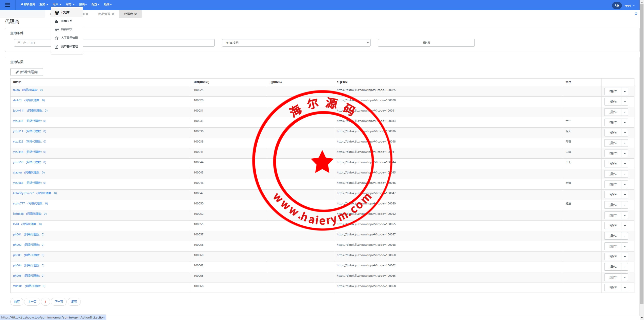Open the root account dropdown

(x=629, y=6)
